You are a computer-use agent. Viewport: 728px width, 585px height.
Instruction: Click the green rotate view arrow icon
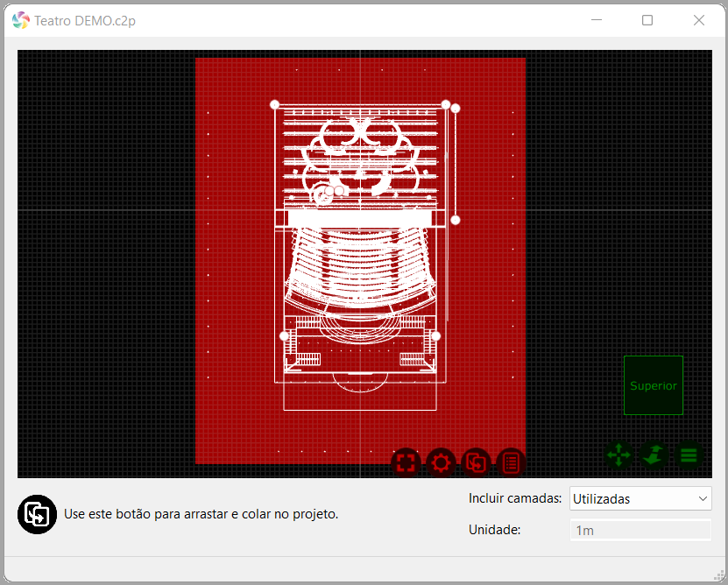(654, 455)
